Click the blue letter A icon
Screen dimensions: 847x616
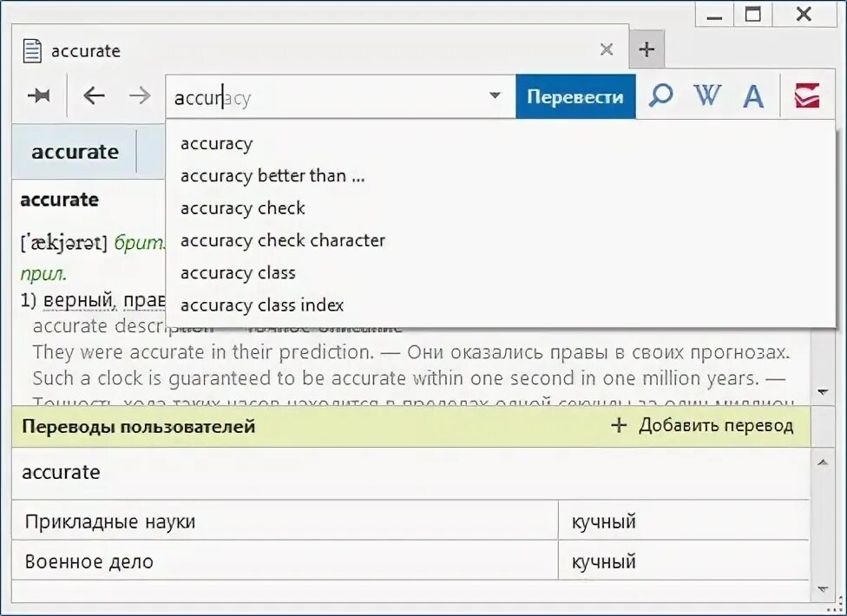[753, 96]
